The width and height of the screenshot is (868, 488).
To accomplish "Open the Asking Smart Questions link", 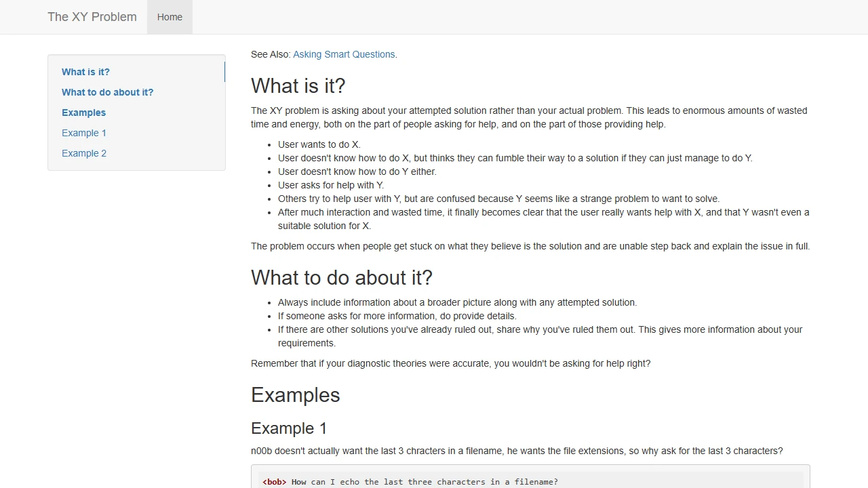I will (344, 54).
